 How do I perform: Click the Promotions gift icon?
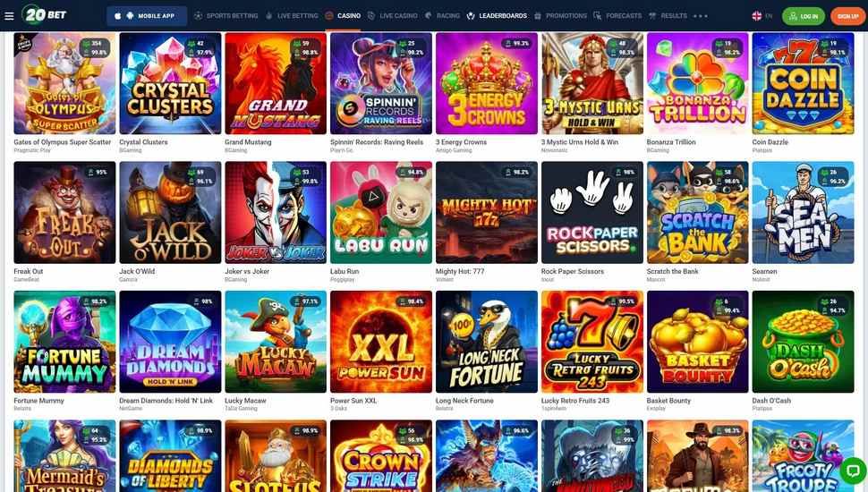(x=538, y=16)
